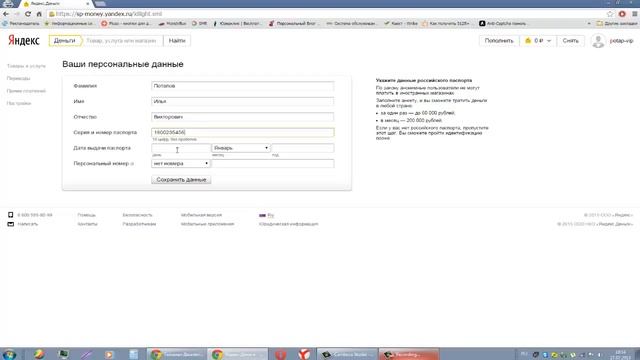The height and width of the screenshot is (360, 640).
Task: Open Настройки in sidebar
Action: tap(19, 104)
